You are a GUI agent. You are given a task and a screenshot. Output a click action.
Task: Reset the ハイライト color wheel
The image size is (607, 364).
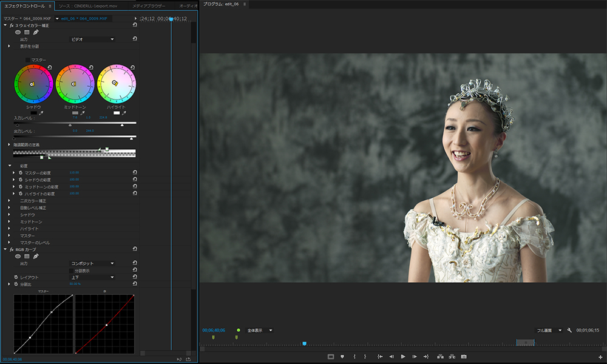pyautogui.click(x=132, y=67)
